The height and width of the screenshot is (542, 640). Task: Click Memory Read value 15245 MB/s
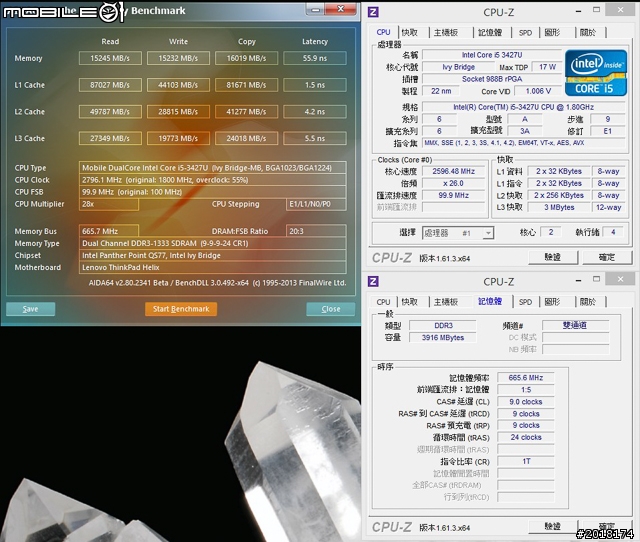(x=110, y=58)
